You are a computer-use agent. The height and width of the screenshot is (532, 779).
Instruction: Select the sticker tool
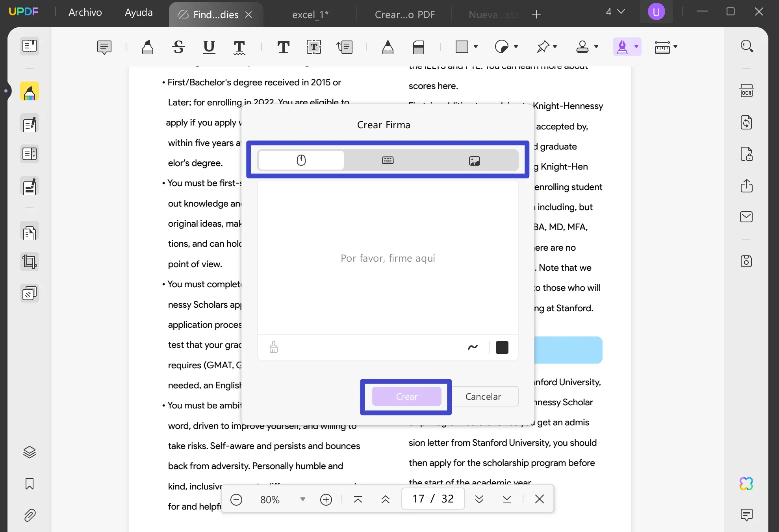502,47
